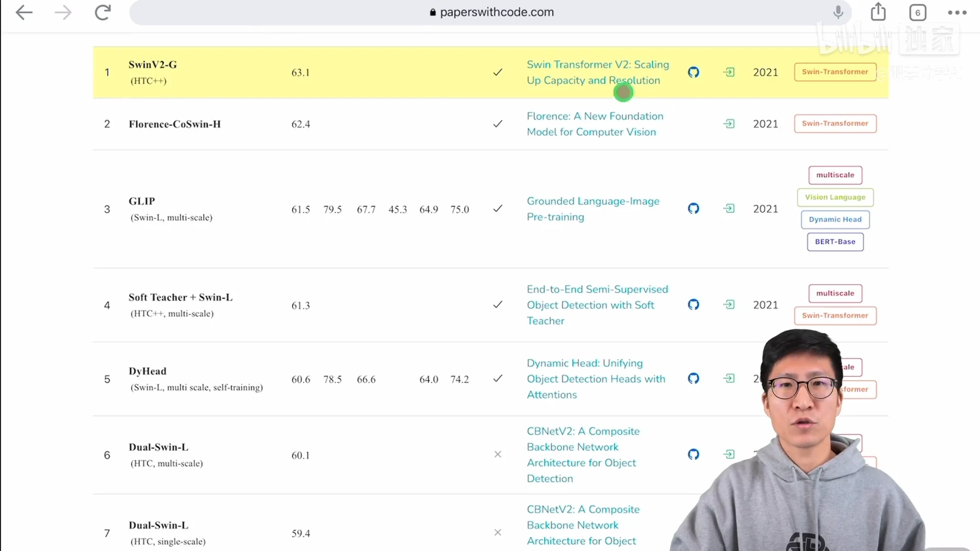Click the browser back arrow
980x551 pixels.
[x=24, y=12]
